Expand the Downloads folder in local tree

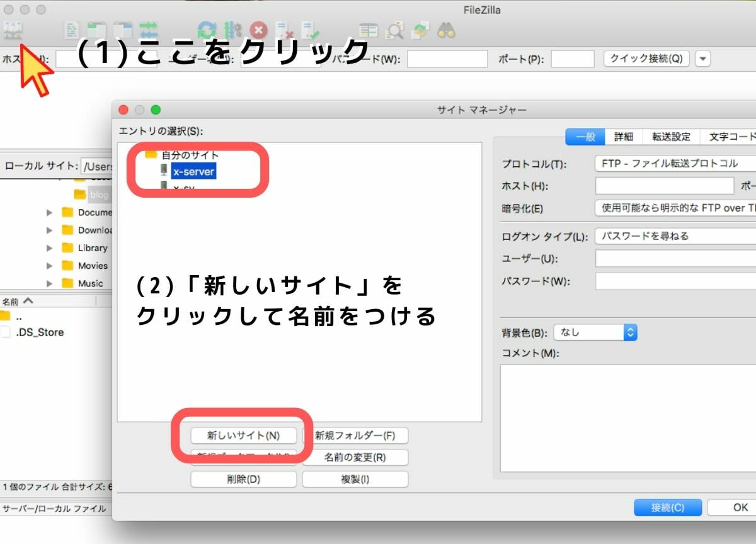click(49, 230)
